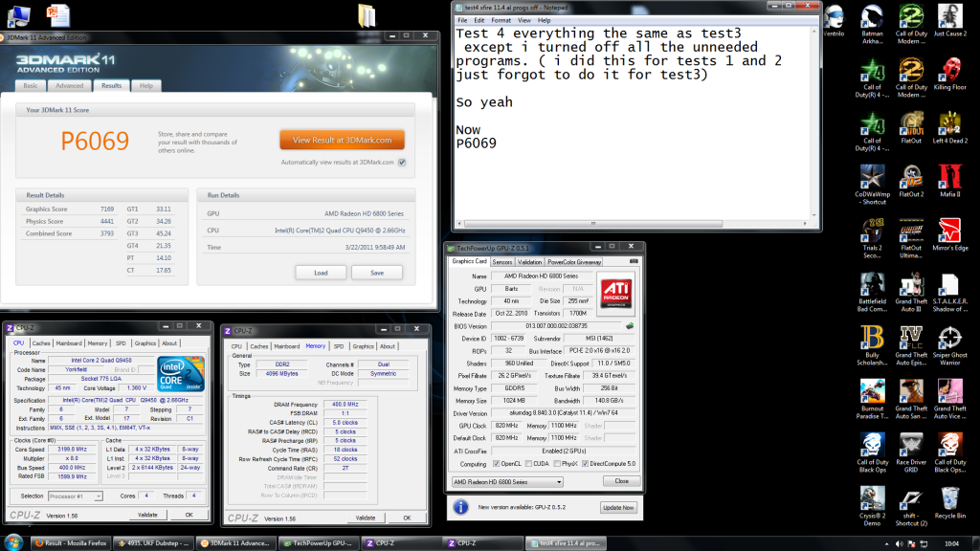Switch to Sensors tab in GPU-Z
This screenshot has height=551, width=980.
pyautogui.click(x=501, y=262)
